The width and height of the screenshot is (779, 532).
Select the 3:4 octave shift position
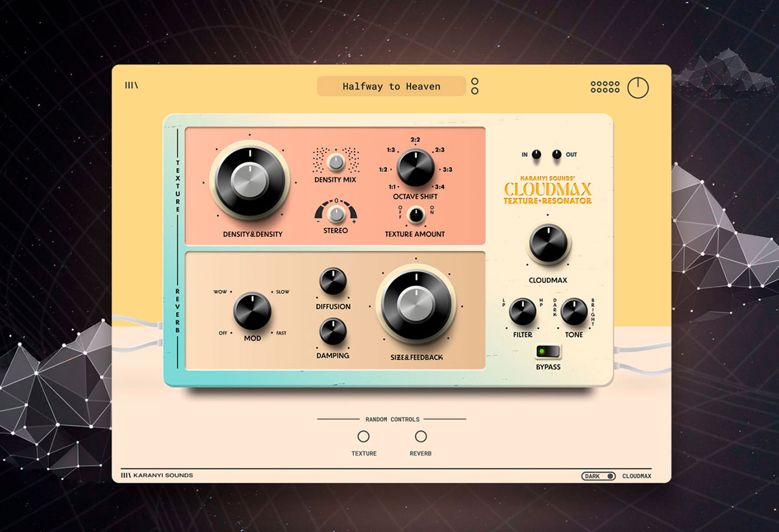point(439,187)
